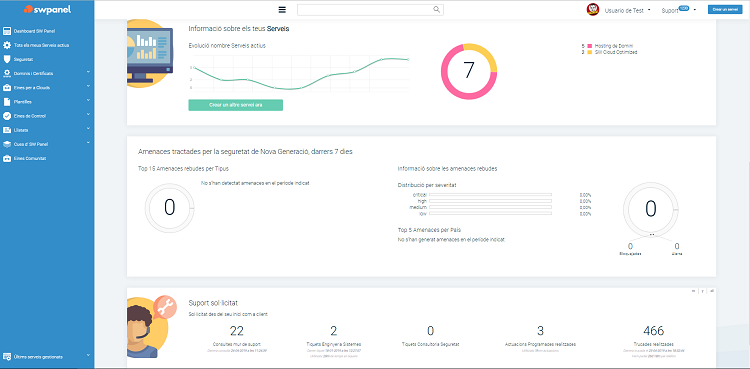Click Evolució nombre Serveis actius line chart
This screenshot has width=750, height=369.
(x=299, y=73)
